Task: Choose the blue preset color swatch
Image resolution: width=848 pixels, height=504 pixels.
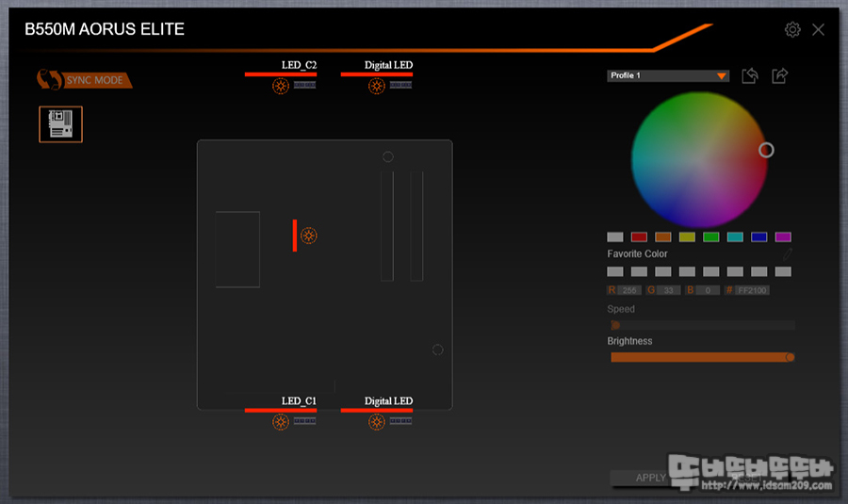Action: (758, 236)
